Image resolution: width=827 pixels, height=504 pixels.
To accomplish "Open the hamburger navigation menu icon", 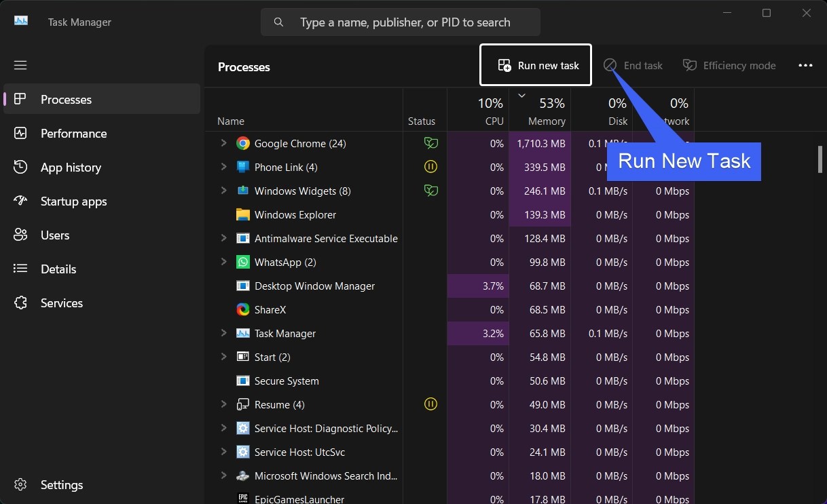I will [20, 65].
